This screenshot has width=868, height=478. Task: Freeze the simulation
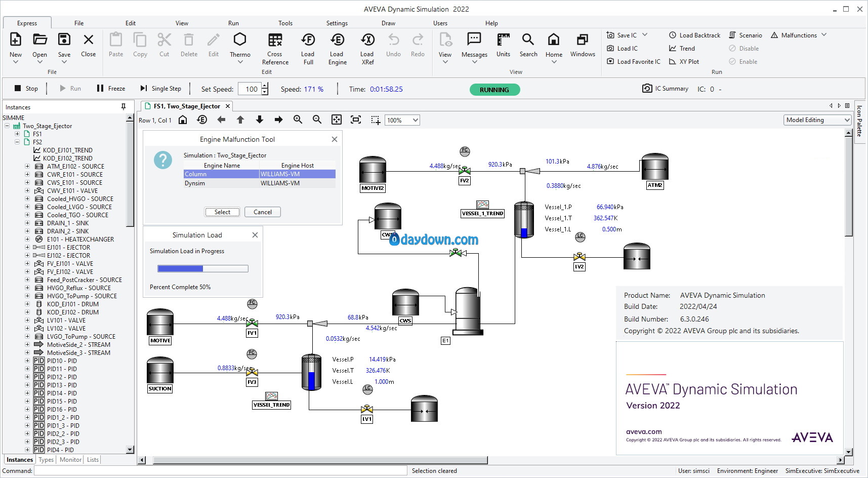(111, 88)
